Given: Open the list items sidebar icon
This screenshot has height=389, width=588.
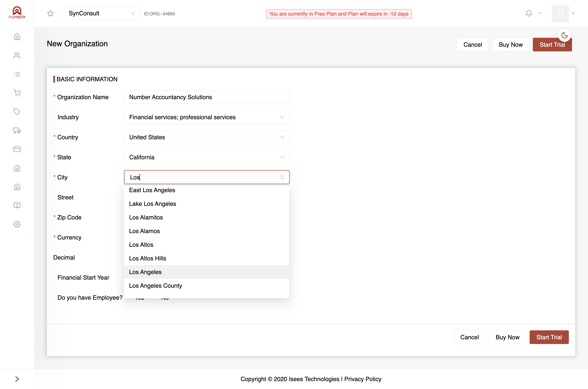Looking at the screenshot, I should [x=17, y=74].
